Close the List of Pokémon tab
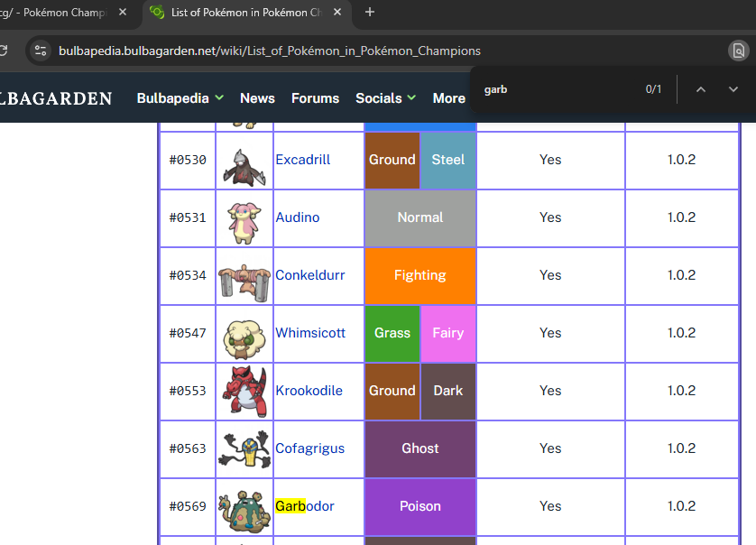 (x=337, y=12)
